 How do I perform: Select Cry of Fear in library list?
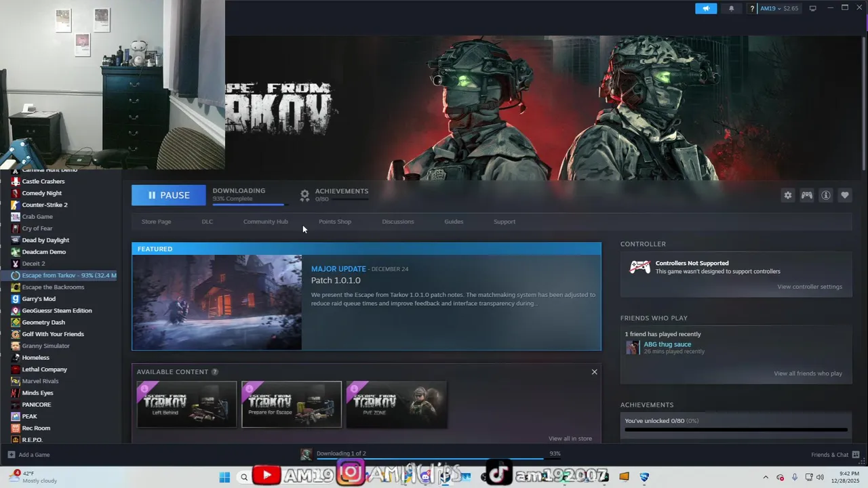coord(37,228)
